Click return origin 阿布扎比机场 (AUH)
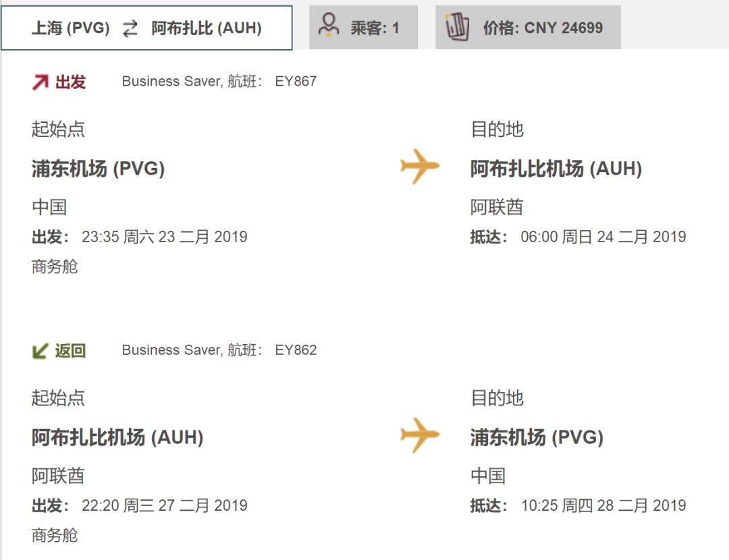Viewport: 729px width, 560px height. coord(117,437)
